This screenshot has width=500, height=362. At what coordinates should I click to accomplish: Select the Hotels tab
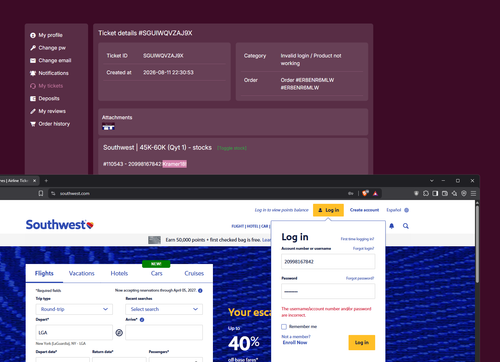click(119, 274)
